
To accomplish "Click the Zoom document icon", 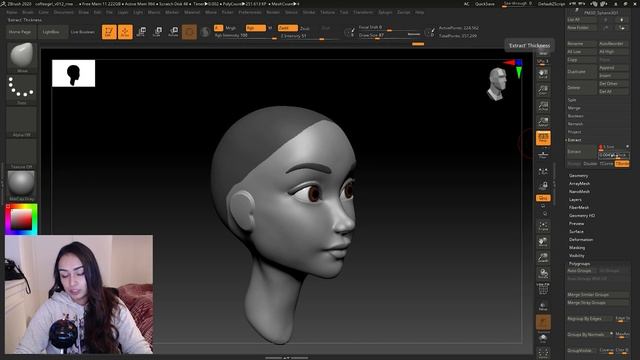I will click(543, 90).
